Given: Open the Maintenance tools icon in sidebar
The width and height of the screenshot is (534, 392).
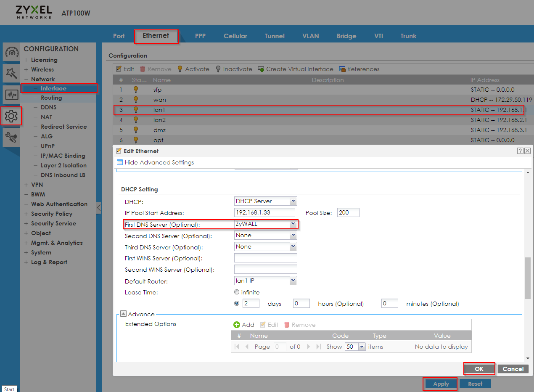Looking at the screenshot, I should point(11,137).
